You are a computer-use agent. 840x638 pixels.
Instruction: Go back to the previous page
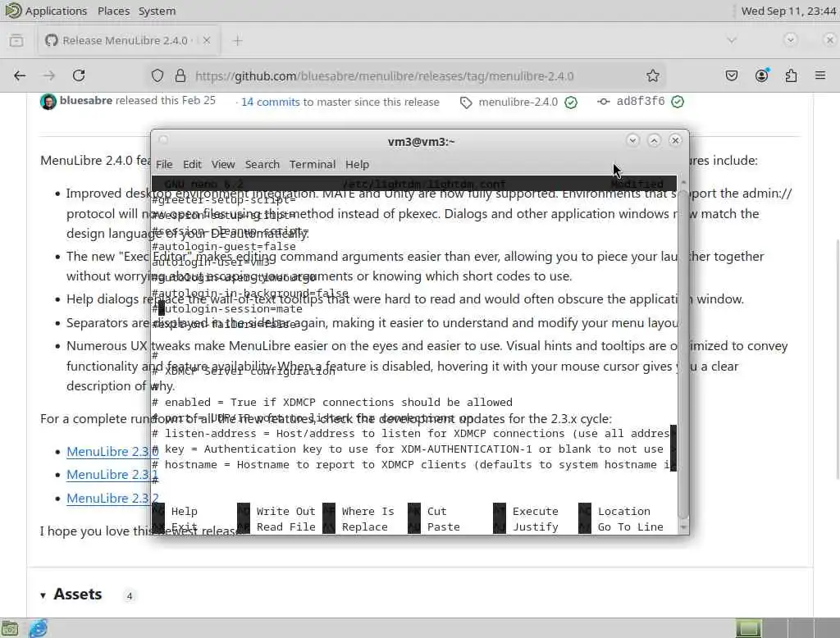tap(20, 75)
